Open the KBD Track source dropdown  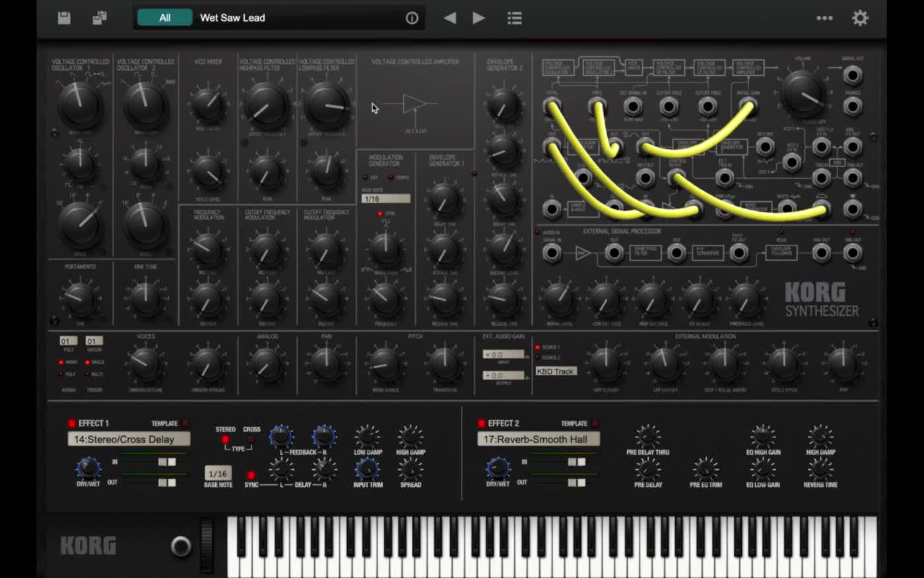[556, 371]
